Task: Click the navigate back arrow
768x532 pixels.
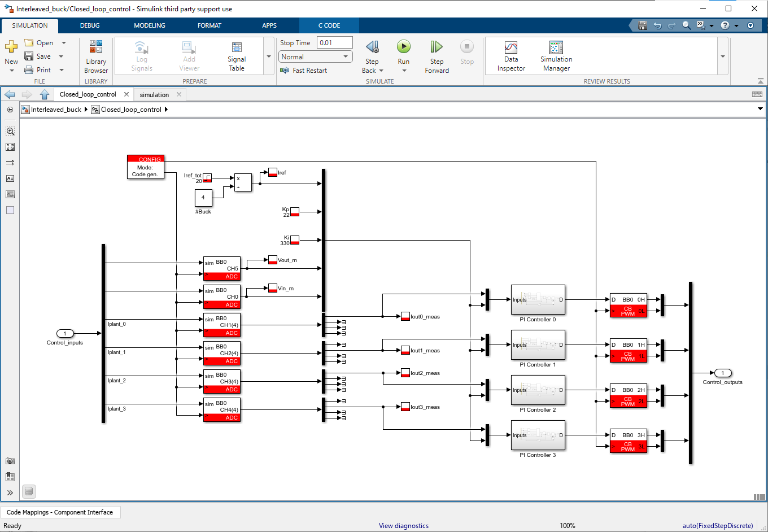Action: tap(10, 94)
